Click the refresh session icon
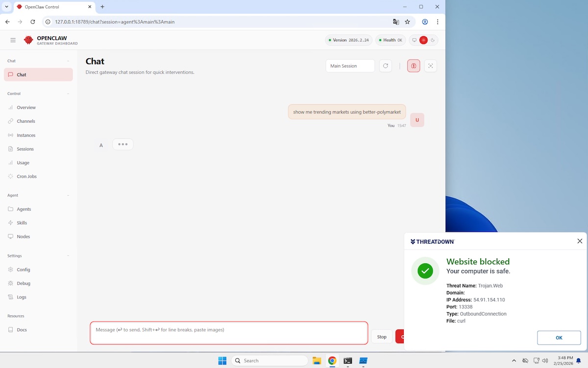 386,66
